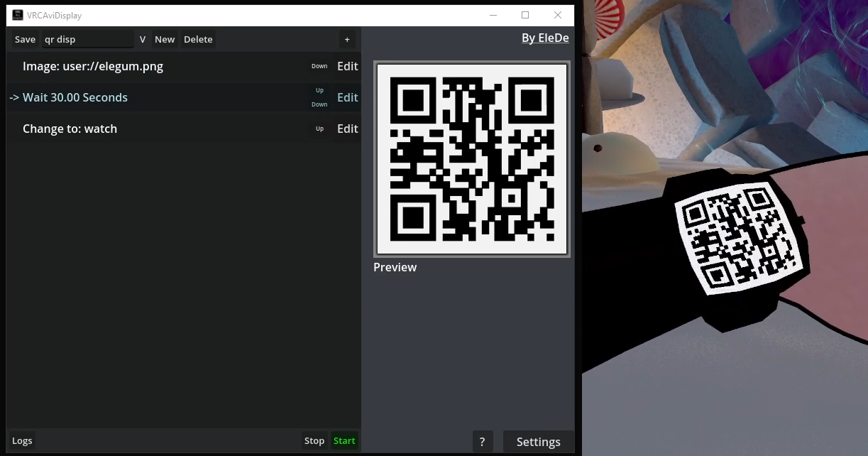868x456 pixels.
Task: Click the QR code preview image
Action: pos(472,158)
